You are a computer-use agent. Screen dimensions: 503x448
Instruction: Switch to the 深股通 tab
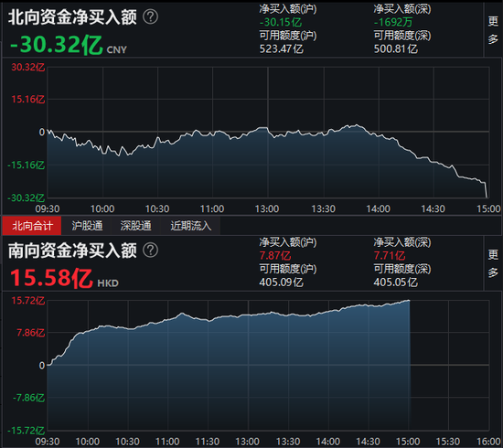click(x=135, y=226)
